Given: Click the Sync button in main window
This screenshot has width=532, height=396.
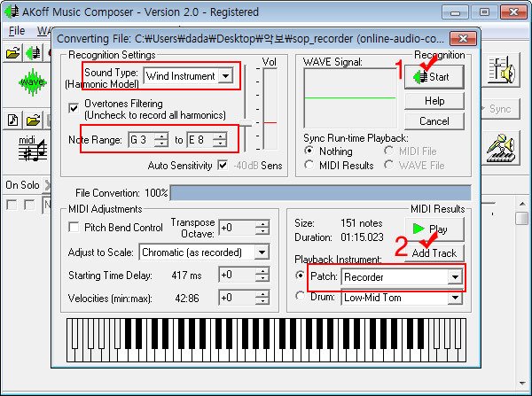Looking at the screenshot, I should [x=500, y=109].
